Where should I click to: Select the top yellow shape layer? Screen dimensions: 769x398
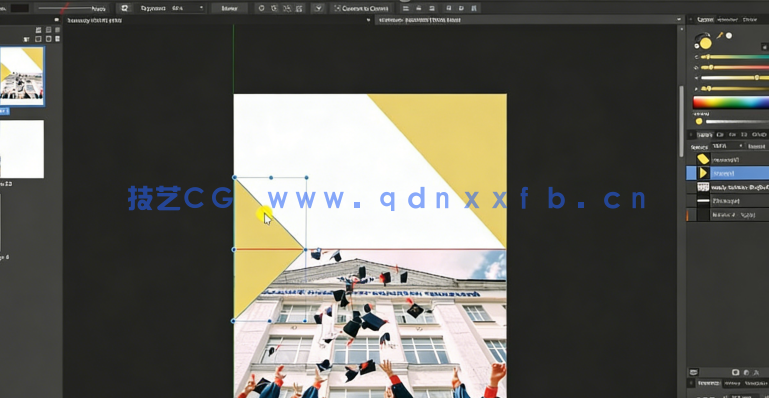coord(728,159)
